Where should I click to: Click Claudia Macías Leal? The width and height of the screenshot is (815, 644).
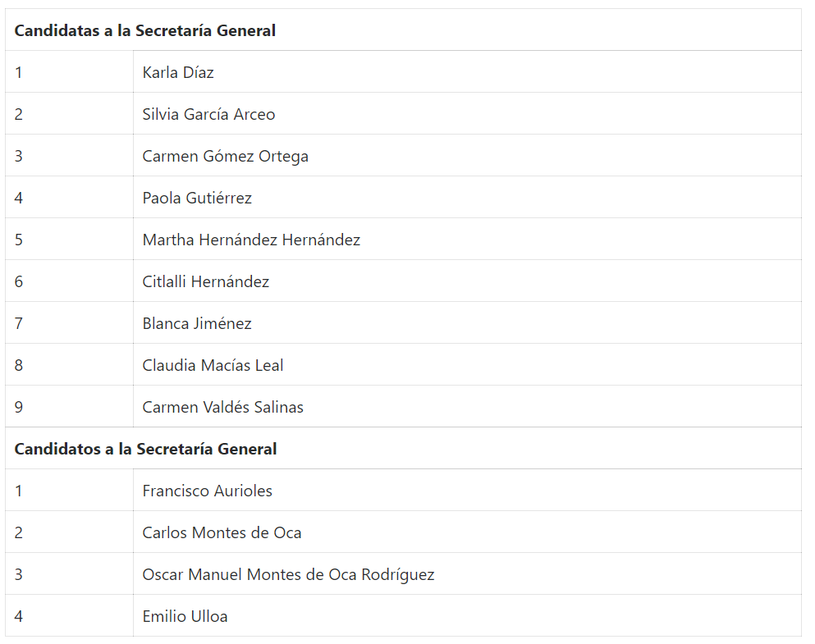(213, 366)
